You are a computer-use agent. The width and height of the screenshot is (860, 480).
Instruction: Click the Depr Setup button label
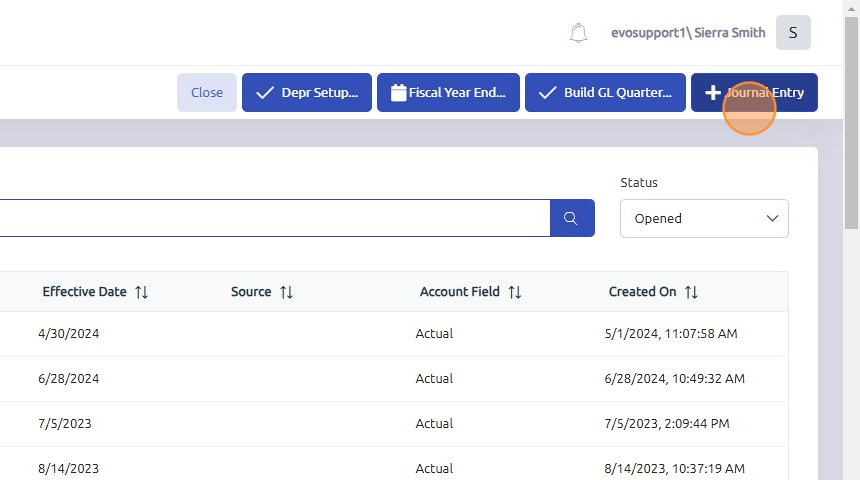click(320, 93)
